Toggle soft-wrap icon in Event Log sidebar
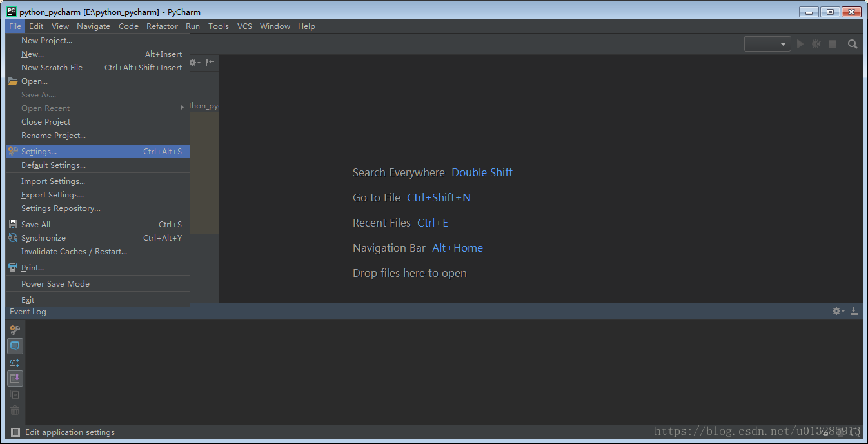Image resolution: width=868 pixels, height=444 pixels. [x=15, y=362]
